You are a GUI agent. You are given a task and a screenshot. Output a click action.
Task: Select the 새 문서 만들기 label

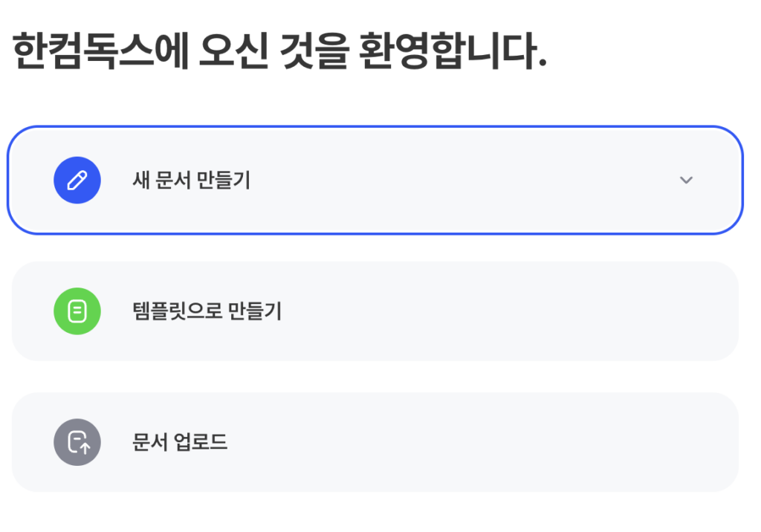191,181
